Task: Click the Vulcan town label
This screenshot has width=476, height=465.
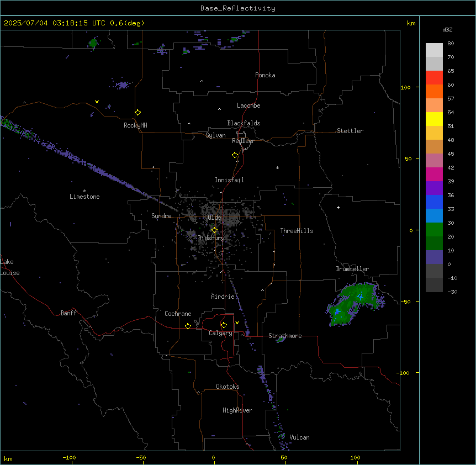Action: 300,437
